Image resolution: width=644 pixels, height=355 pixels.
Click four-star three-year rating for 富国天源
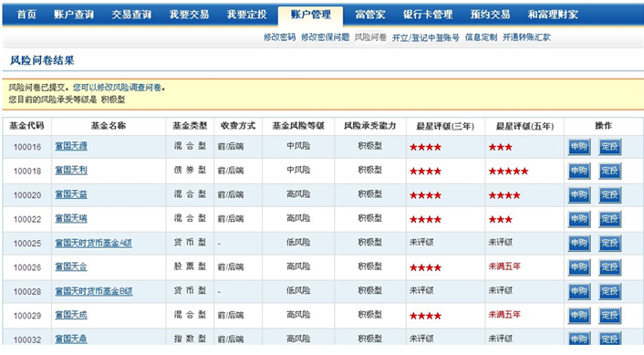click(x=425, y=147)
